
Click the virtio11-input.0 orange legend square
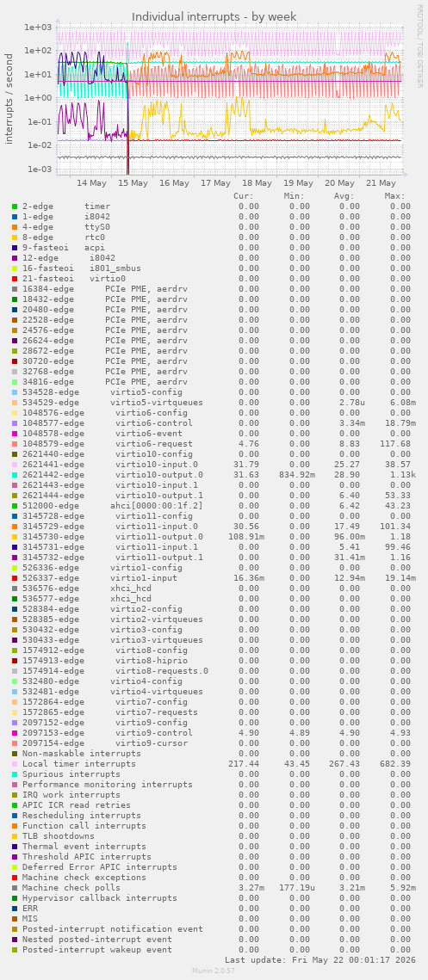15,527
